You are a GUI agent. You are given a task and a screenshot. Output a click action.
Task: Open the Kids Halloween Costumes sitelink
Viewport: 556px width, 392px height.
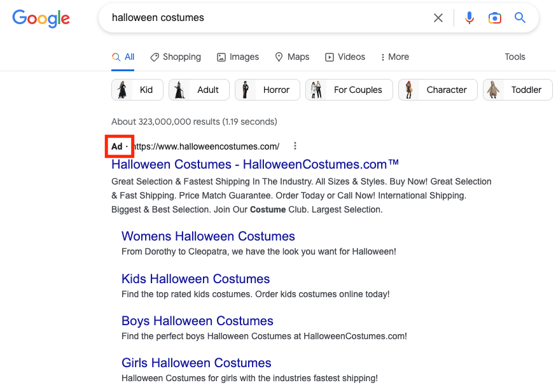pos(196,279)
